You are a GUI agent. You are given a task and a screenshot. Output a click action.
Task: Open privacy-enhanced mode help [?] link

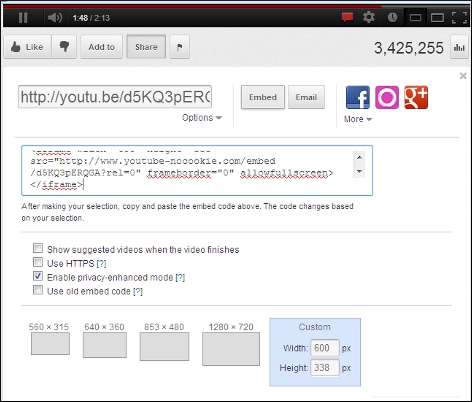coord(180,278)
